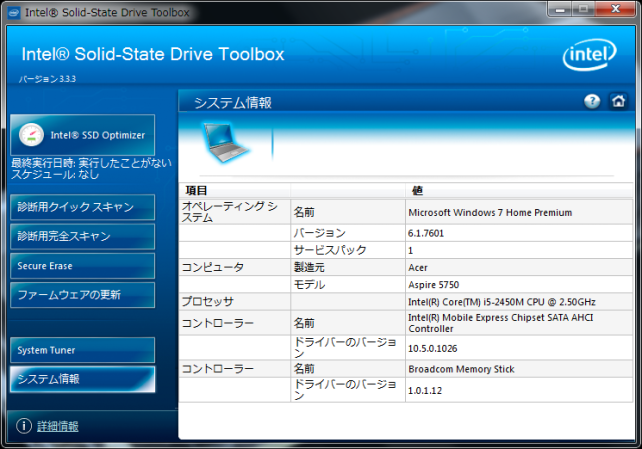Click the バージョン 3.3.3 text in header
Image resolution: width=642 pixels, height=449 pixels.
click(x=47, y=79)
